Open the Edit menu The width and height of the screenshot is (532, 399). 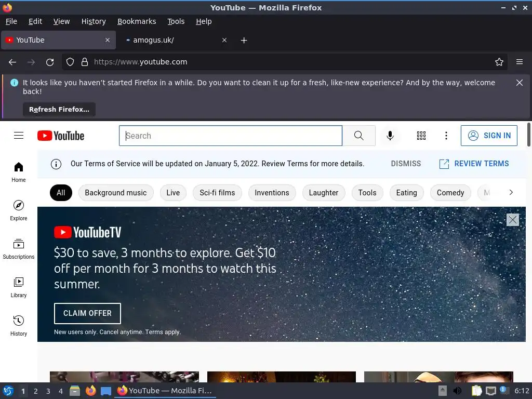[x=35, y=21]
